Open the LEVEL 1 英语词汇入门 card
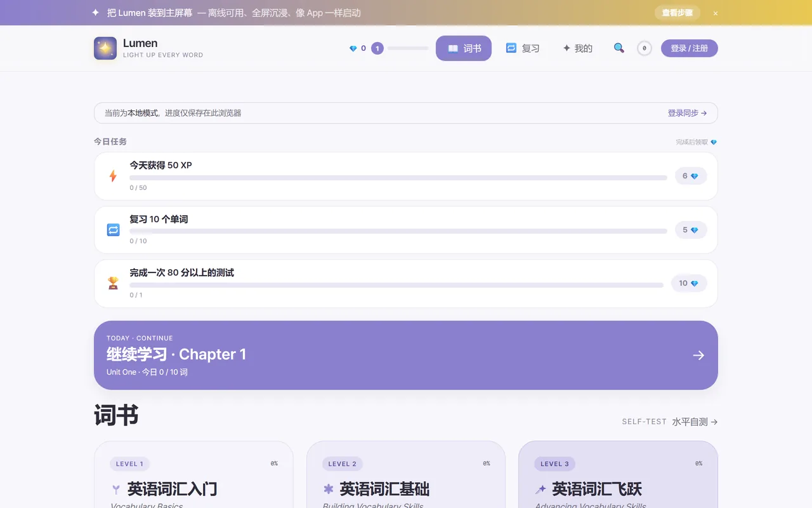 click(x=193, y=474)
